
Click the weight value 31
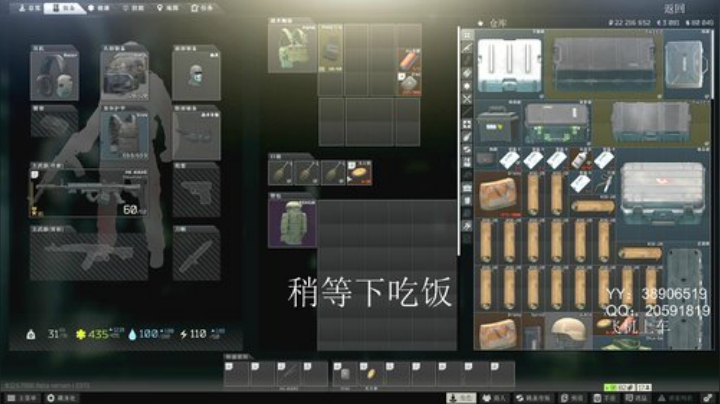[x=55, y=334]
